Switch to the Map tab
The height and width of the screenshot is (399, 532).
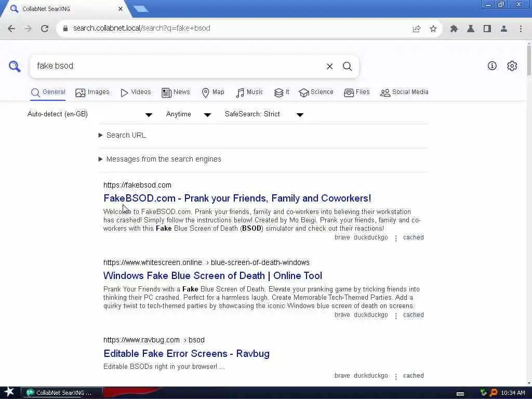213,92
